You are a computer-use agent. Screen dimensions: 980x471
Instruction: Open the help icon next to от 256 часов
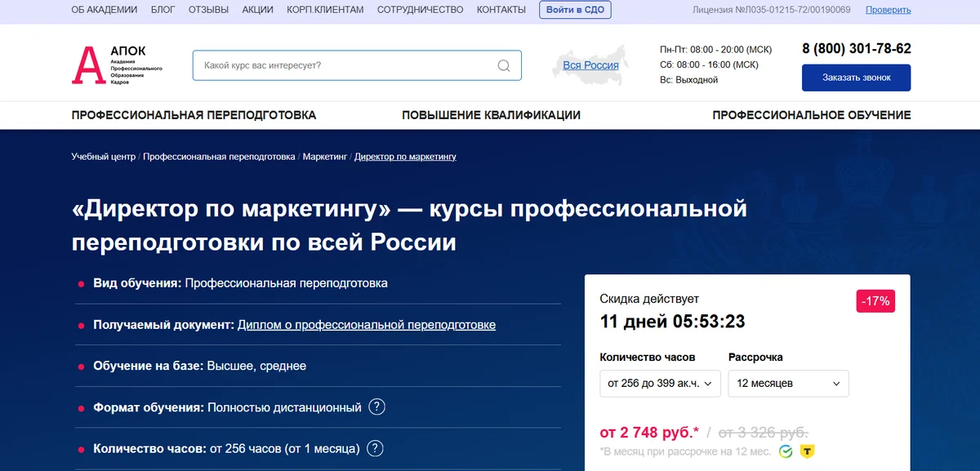point(375,448)
